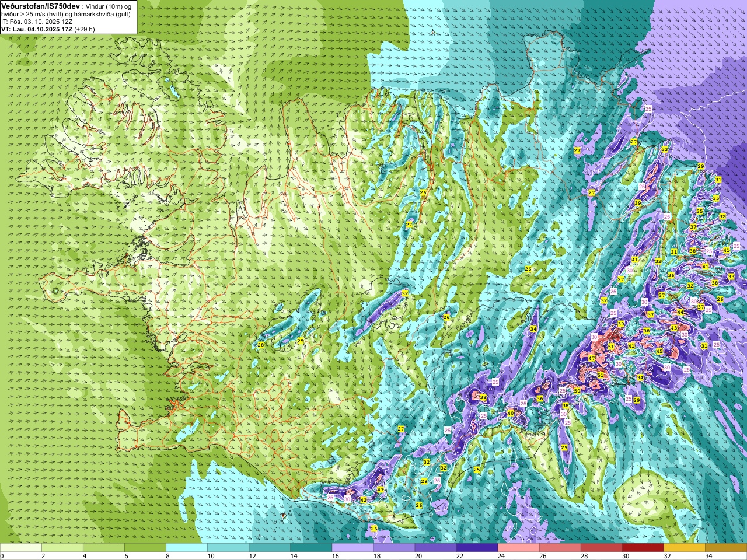Click the purple 20–22 m/s legend swatch
Image resolution: width=747 pixels, height=560 pixels.
[435, 548]
